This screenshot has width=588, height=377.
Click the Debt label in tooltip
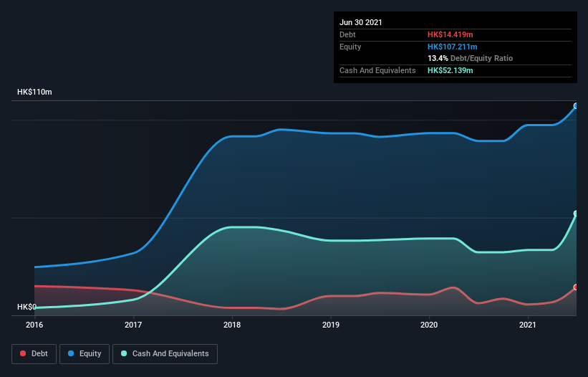coord(347,34)
